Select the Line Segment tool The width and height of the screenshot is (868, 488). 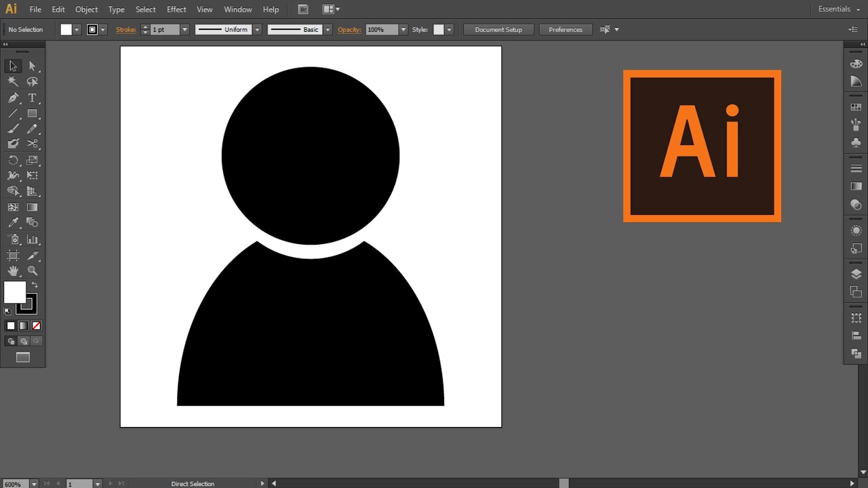[x=13, y=113]
